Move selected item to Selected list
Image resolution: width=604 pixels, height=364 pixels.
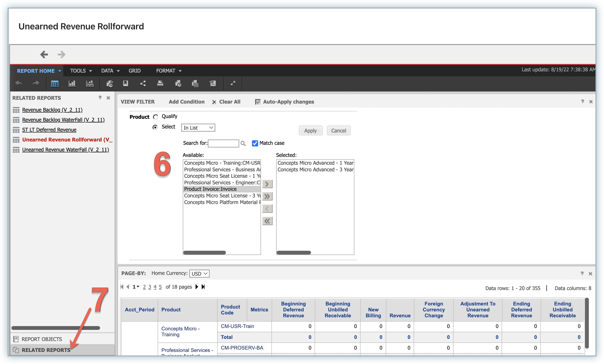(267, 184)
